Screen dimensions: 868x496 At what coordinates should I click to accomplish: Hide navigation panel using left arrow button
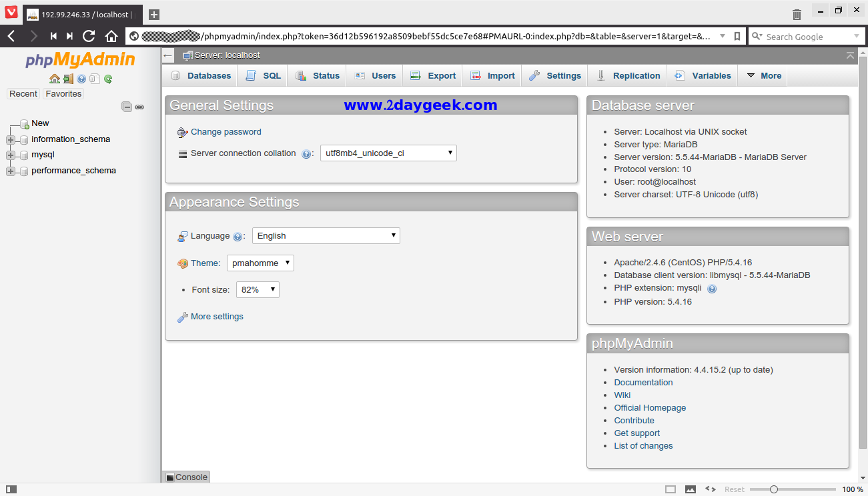(x=168, y=55)
